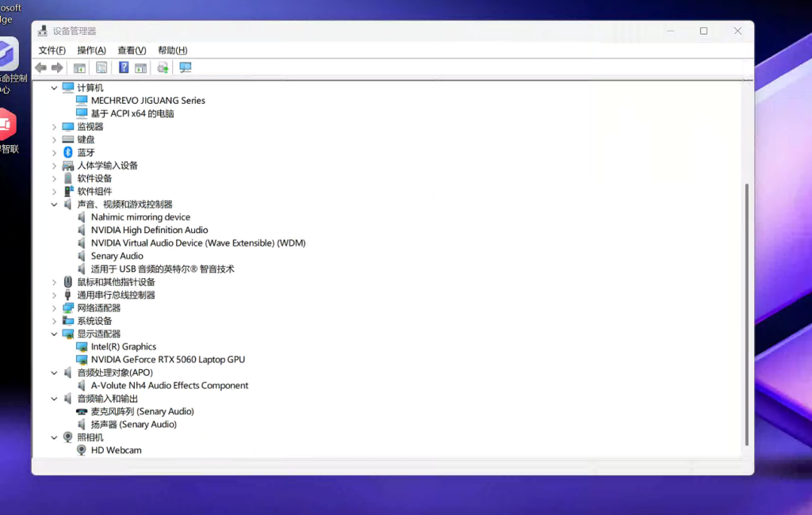Image resolution: width=812 pixels, height=515 pixels.
Task: Click the Back arrow in the toolbar
Action: pyautogui.click(x=41, y=68)
